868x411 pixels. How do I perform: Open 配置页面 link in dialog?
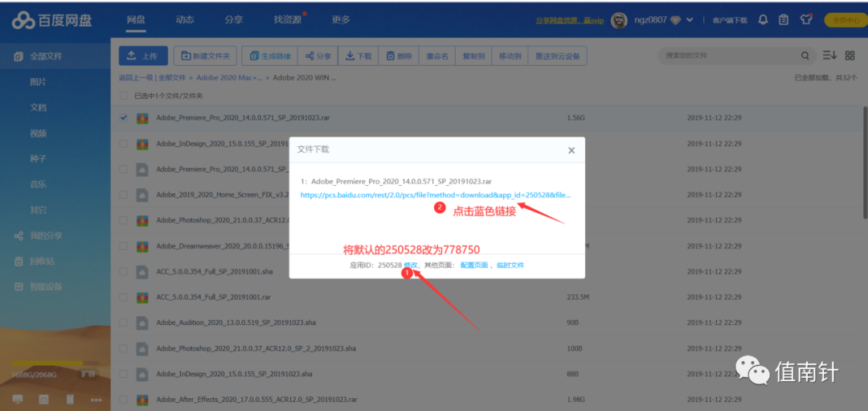pos(474,265)
